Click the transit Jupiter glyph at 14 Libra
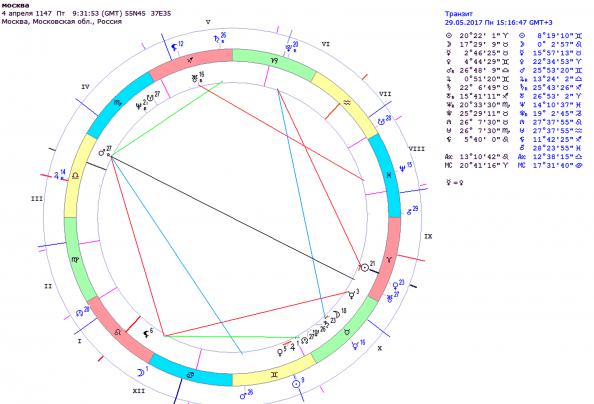The width and height of the screenshot is (594, 404). [x=57, y=175]
